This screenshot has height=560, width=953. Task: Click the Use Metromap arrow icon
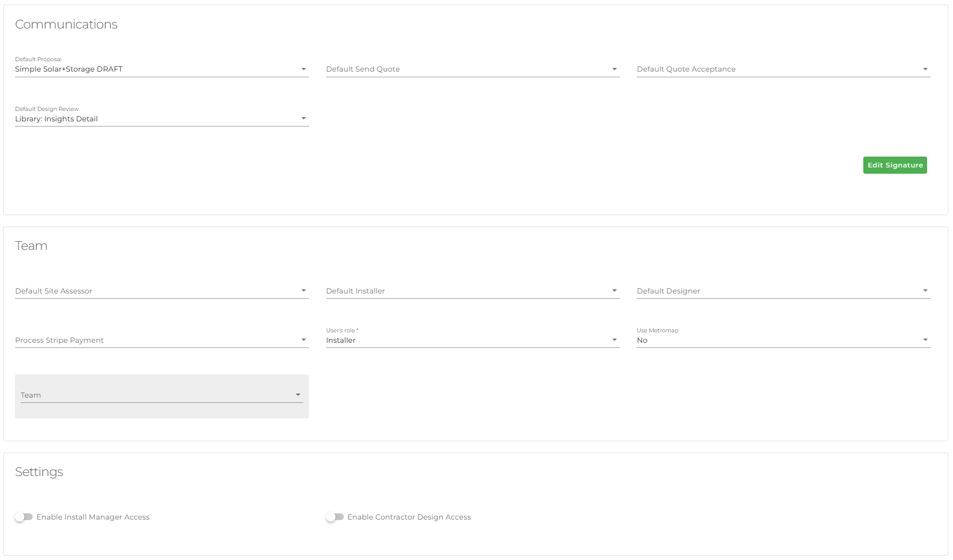pyautogui.click(x=925, y=340)
